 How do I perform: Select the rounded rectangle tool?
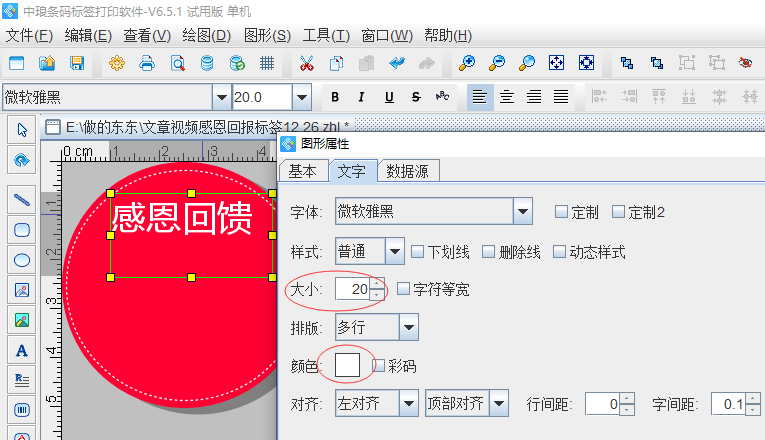point(22,230)
